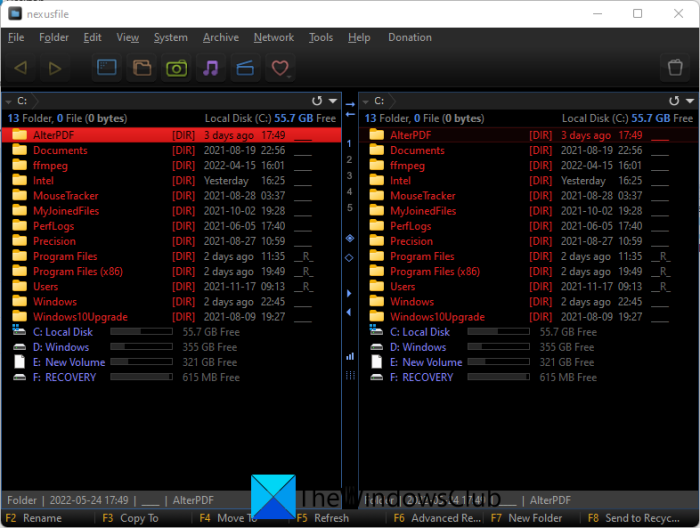
Task: Switch to tab number 3 in center divider
Action: [x=349, y=176]
